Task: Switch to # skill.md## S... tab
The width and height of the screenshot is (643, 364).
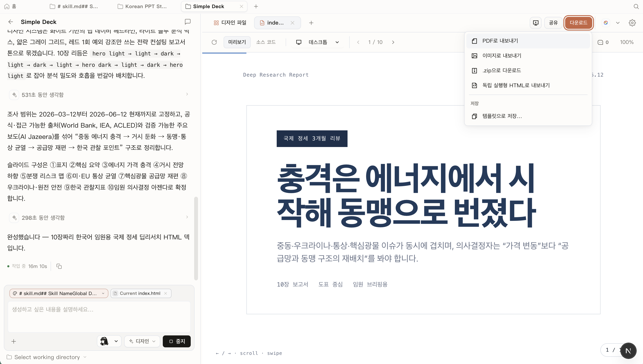Action: point(74,6)
